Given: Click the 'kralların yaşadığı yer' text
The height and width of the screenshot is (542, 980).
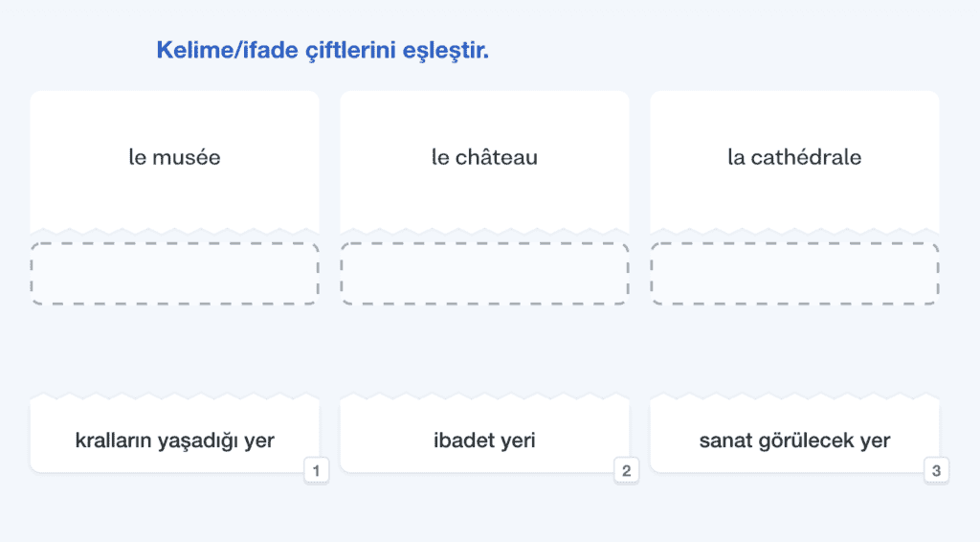Looking at the screenshot, I should (174, 440).
